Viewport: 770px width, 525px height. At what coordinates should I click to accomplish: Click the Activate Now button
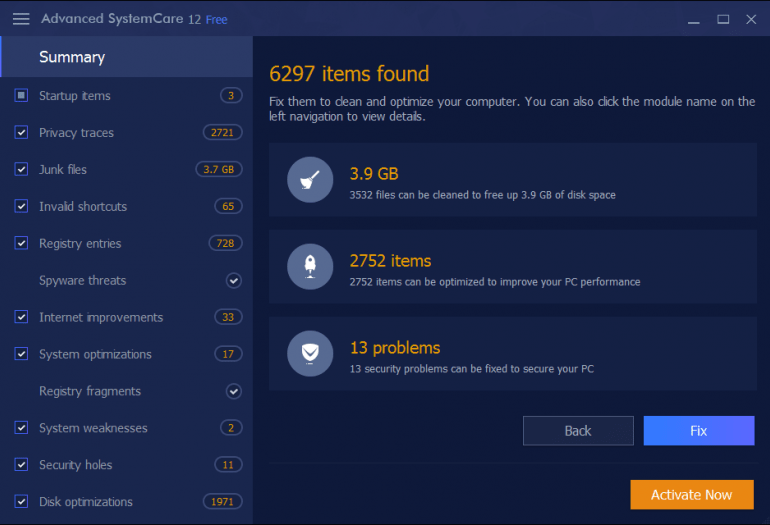(692, 495)
